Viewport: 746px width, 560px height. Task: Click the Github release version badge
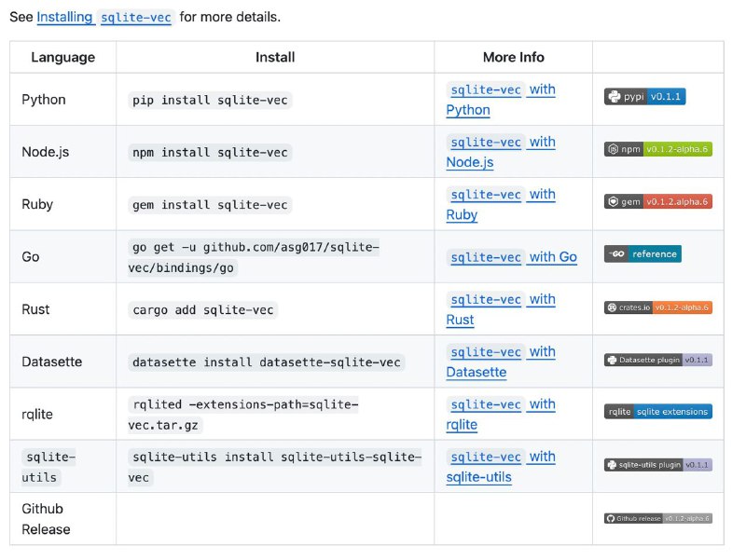coord(658,518)
